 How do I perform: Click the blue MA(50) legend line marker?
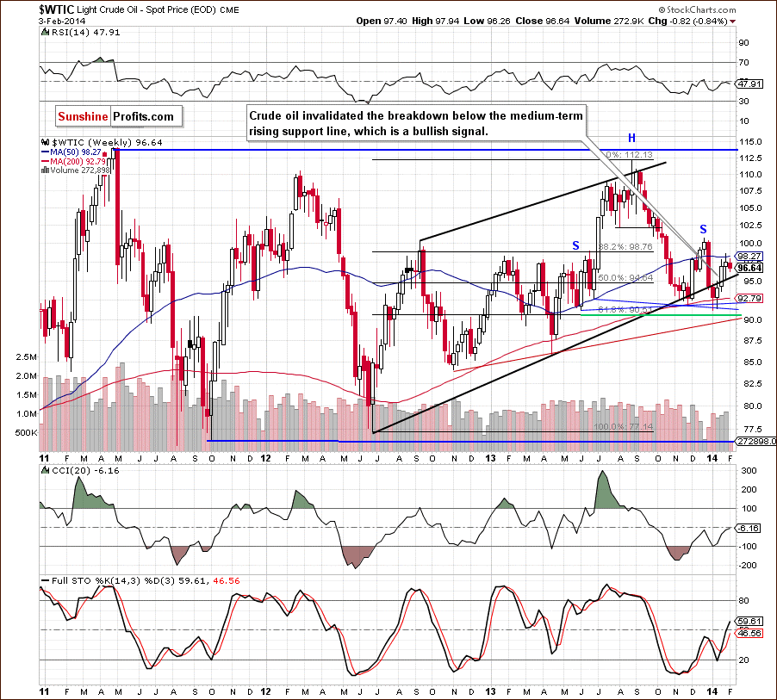[x=46, y=152]
